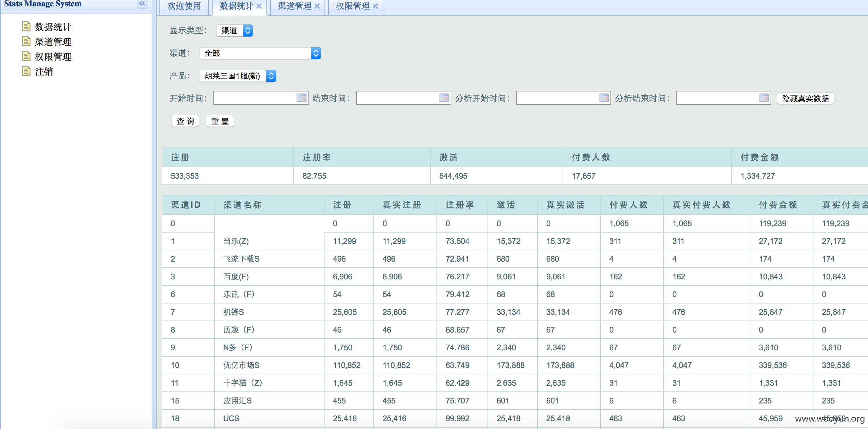Click the UCS channel name cell
The image size is (868, 429).
coord(269,418)
